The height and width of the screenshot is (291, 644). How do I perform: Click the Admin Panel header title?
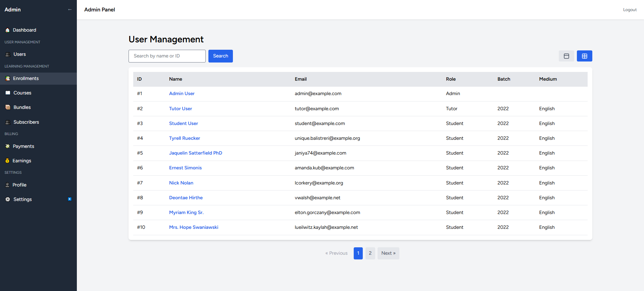click(x=100, y=10)
